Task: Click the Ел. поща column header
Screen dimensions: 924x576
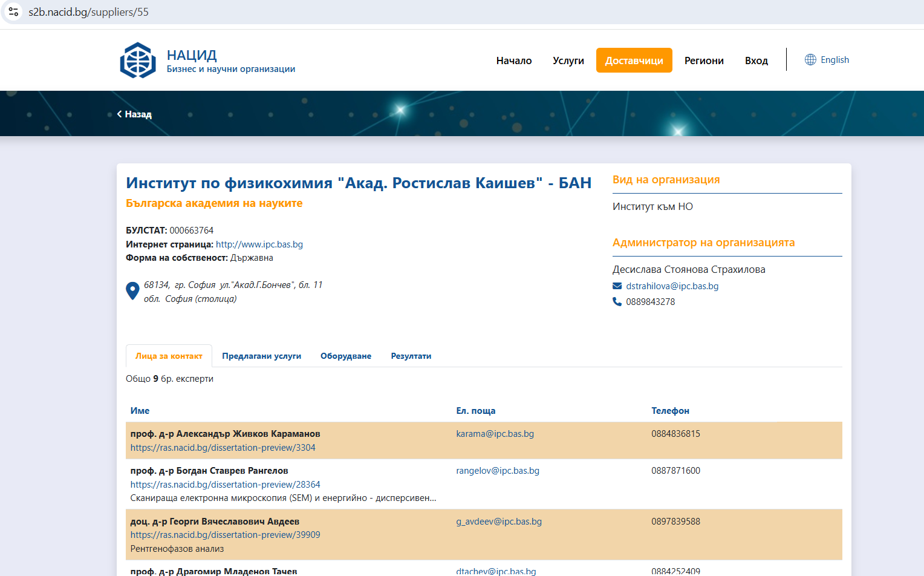Action: click(476, 411)
